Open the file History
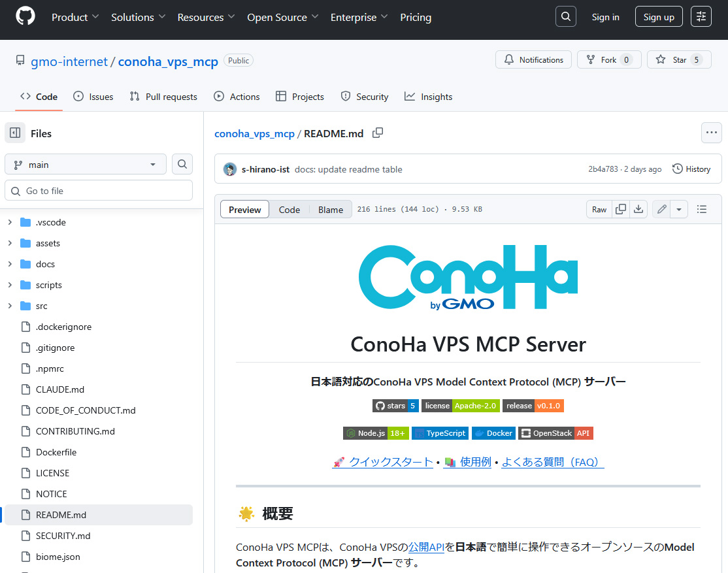 [691, 169]
